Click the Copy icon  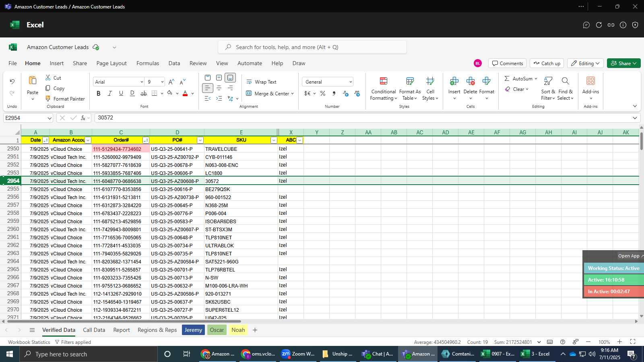pos(48,88)
